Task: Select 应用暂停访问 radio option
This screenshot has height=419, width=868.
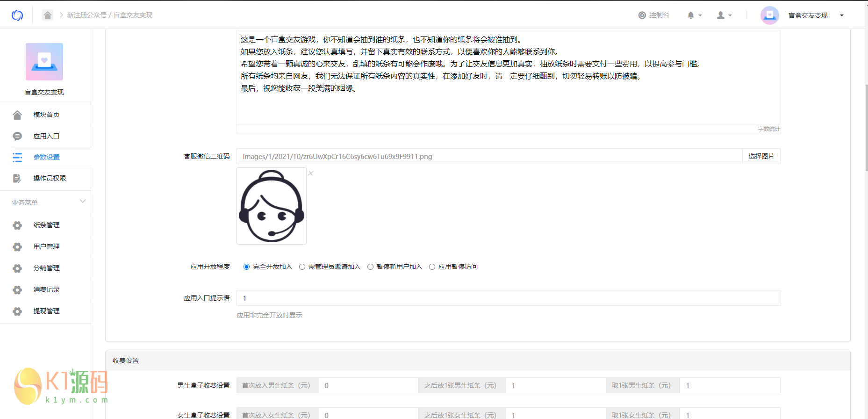Action: pos(432,267)
